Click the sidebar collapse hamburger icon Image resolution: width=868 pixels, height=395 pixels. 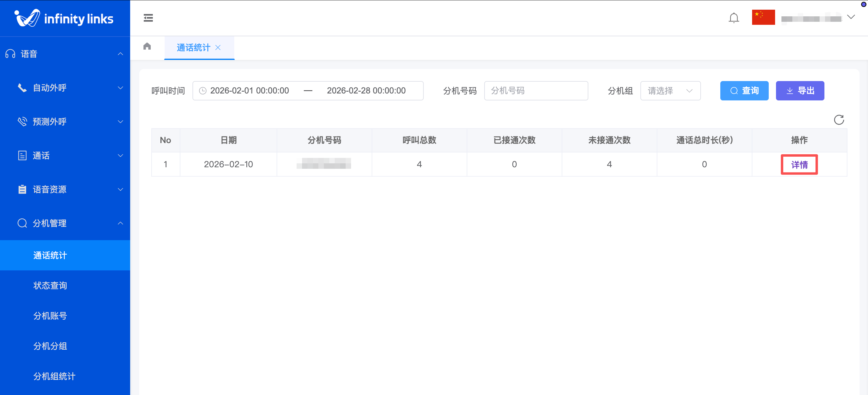click(x=148, y=18)
